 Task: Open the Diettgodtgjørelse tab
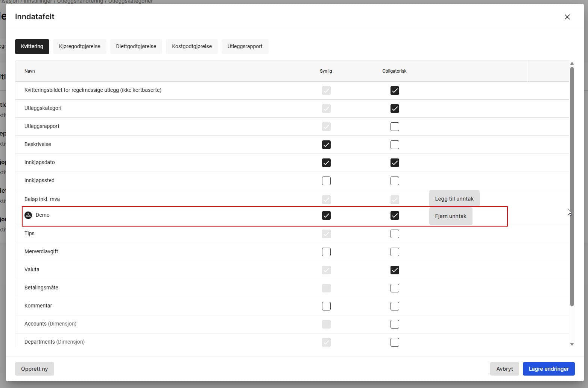(136, 47)
